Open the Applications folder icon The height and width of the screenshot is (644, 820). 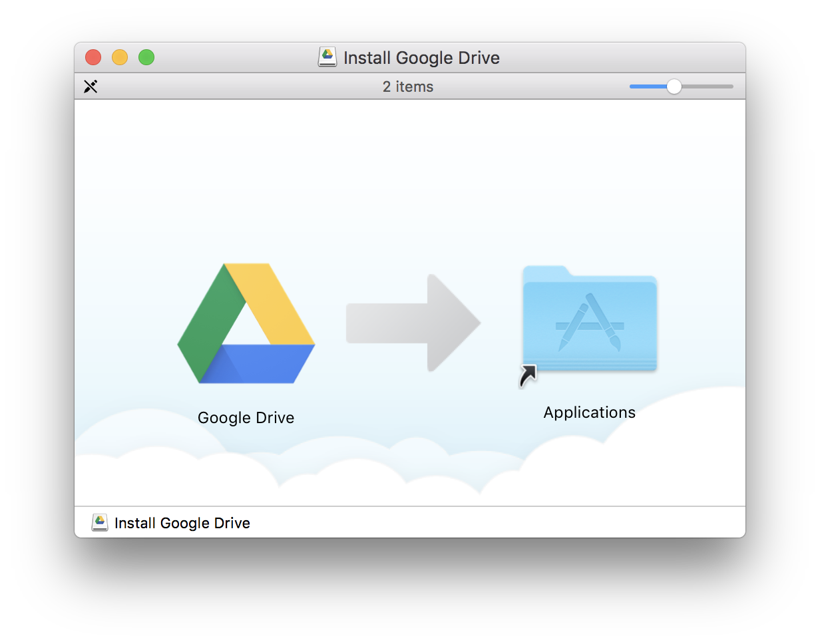(x=589, y=321)
